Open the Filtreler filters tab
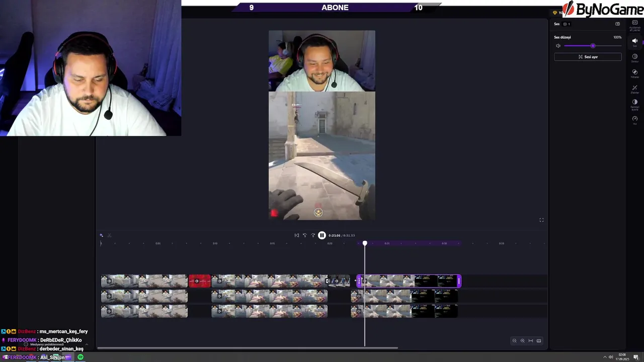 [634, 73]
